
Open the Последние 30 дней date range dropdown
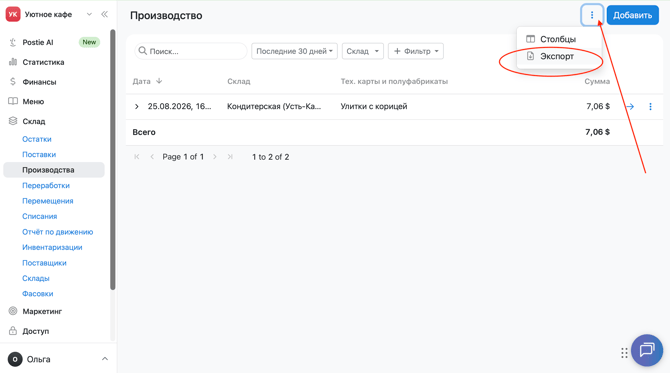294,51
